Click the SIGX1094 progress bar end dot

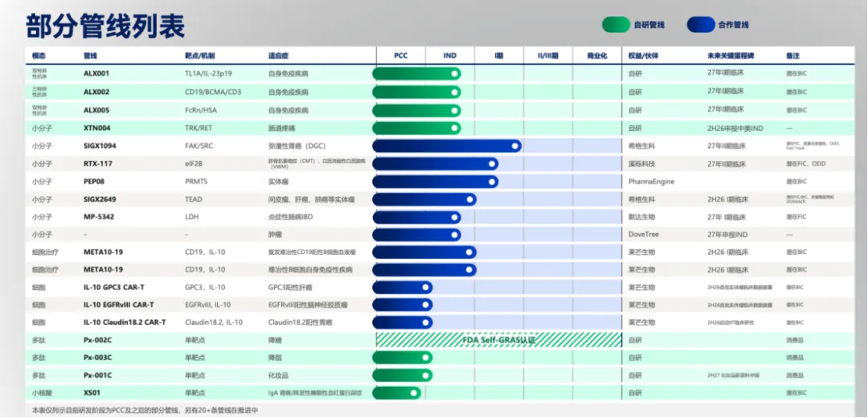pos(515,146)
